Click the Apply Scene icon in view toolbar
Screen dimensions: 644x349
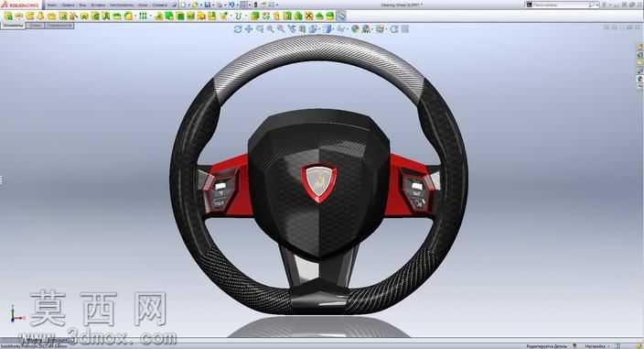366,28
